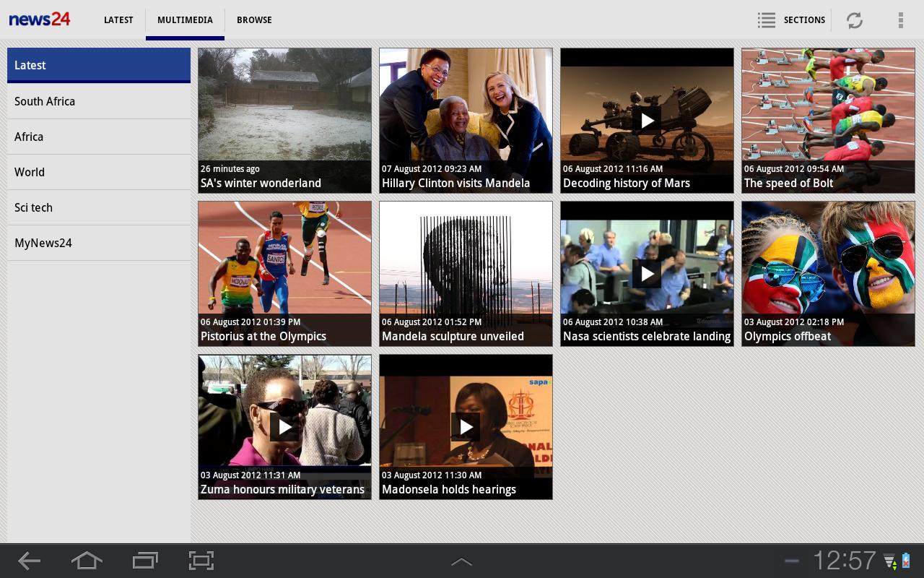Click the 06 August 2012 09:54 AM timestamp

(x=794, y=169)
